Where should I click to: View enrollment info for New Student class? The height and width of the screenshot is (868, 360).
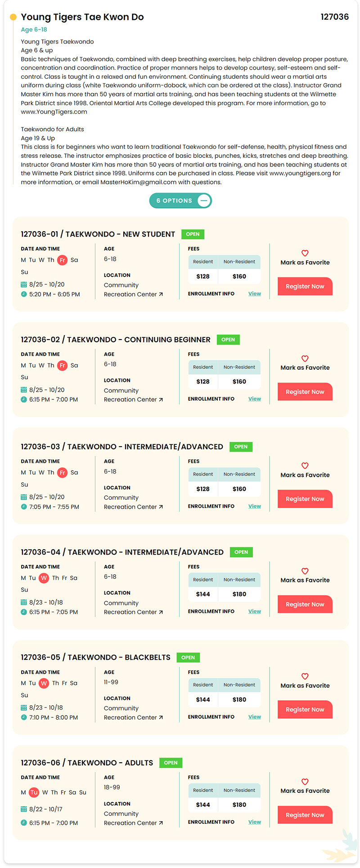[x=254, y=294]
